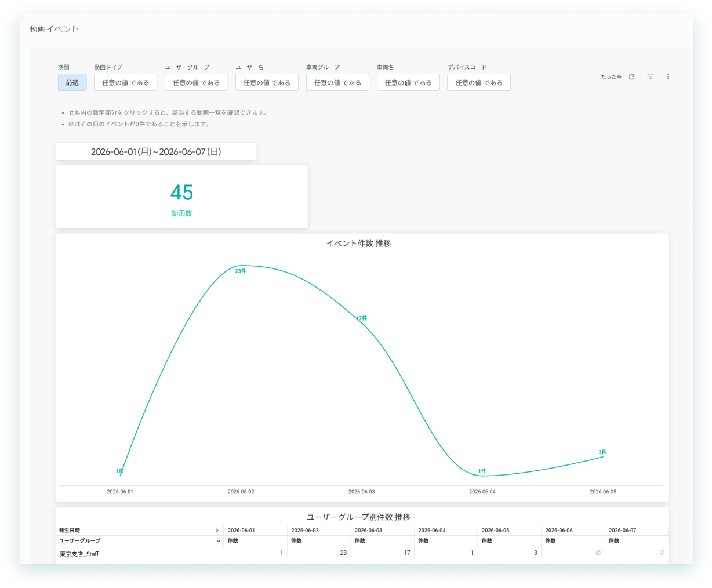Image resolution: width=712 pixels, height=588 pixels.
Task: Open the ユーザーグループ filter dropdown
Action: pyautogui.click(x=196, y=82)
